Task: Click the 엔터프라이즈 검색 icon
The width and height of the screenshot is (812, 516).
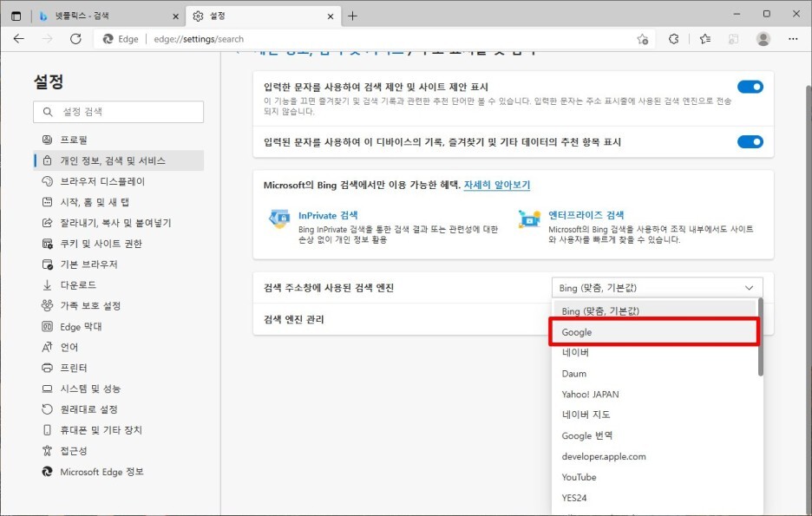Action: pos(529,219)
